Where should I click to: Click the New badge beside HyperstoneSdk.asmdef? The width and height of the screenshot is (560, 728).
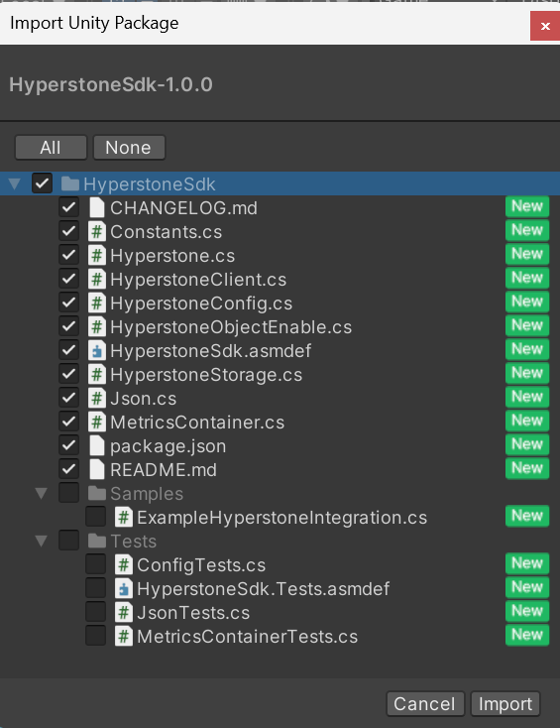527,349
